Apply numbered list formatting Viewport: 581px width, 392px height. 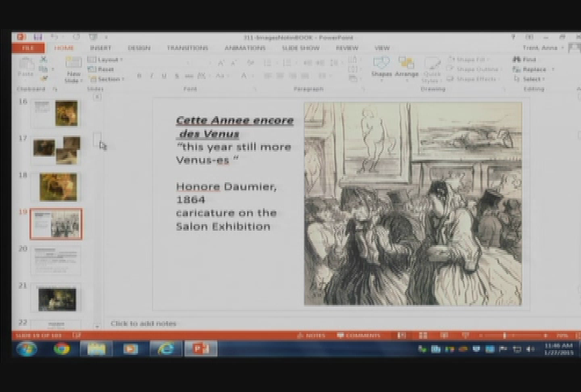[x=288, y=63]
